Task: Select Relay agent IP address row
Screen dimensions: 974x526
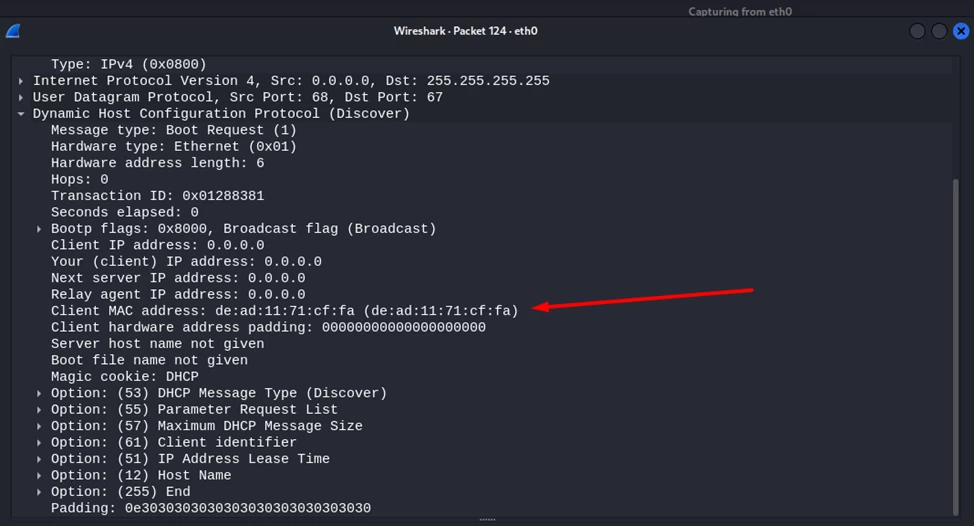Action: pyautogui.click(x=481, y=294)
